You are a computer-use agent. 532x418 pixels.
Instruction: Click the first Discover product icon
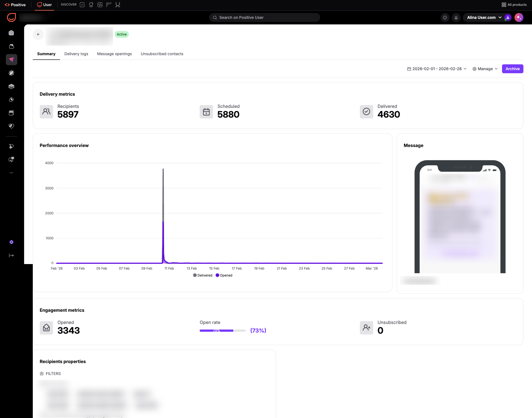[x=82, y=5]
